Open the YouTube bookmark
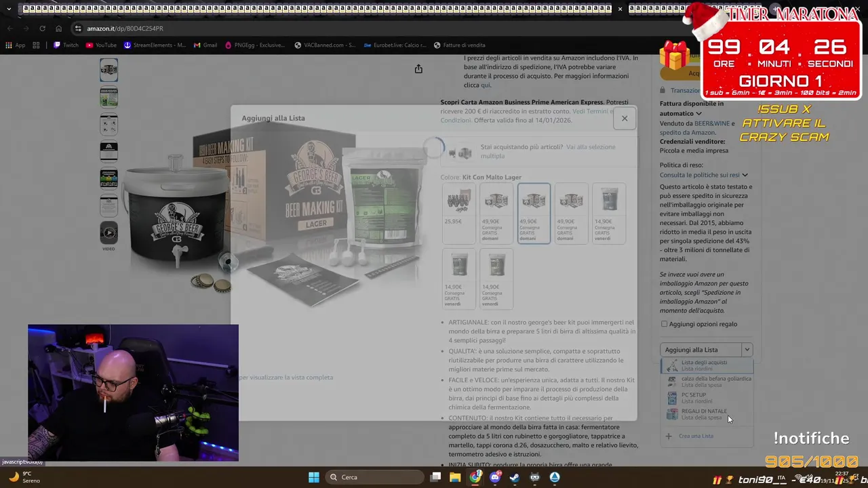868x488 pixels. point(101,45)
